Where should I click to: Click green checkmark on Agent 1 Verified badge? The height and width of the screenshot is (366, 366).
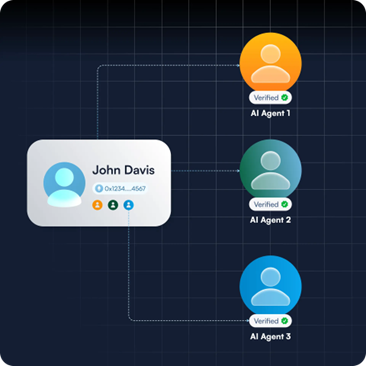tap(284, 98)
